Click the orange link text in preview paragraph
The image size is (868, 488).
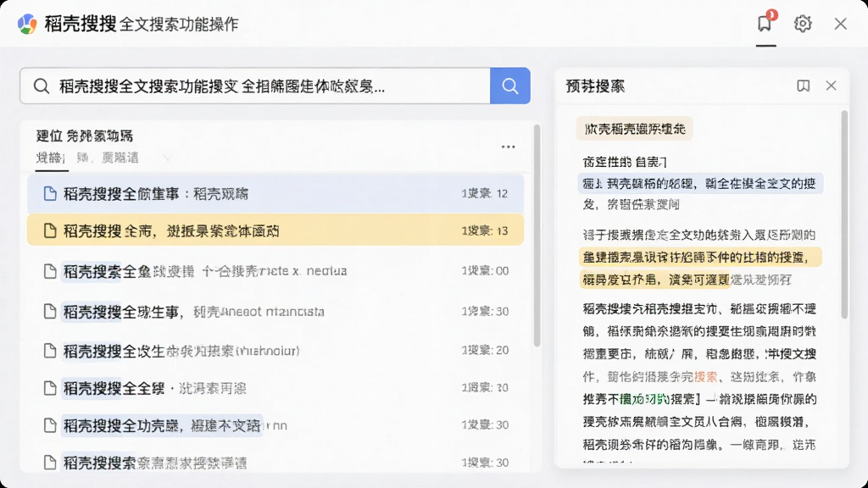point(705,377)
